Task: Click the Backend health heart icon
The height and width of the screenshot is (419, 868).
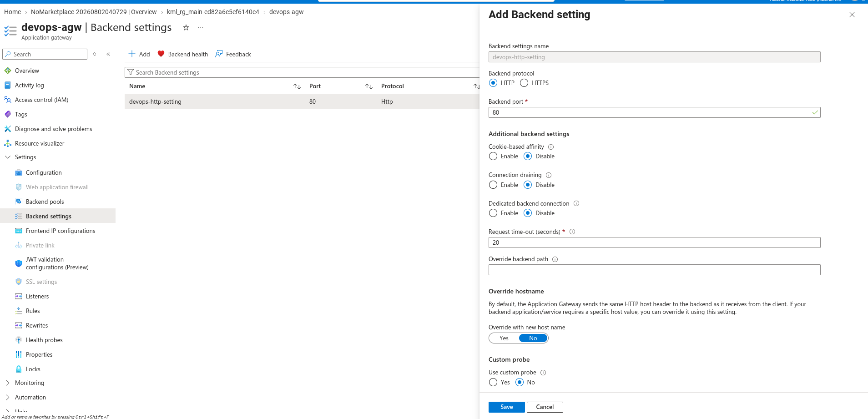Action: point(161,54)
